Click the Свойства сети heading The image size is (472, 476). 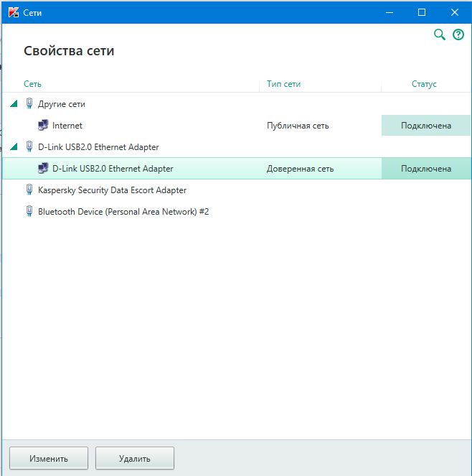tap(69, 51)
